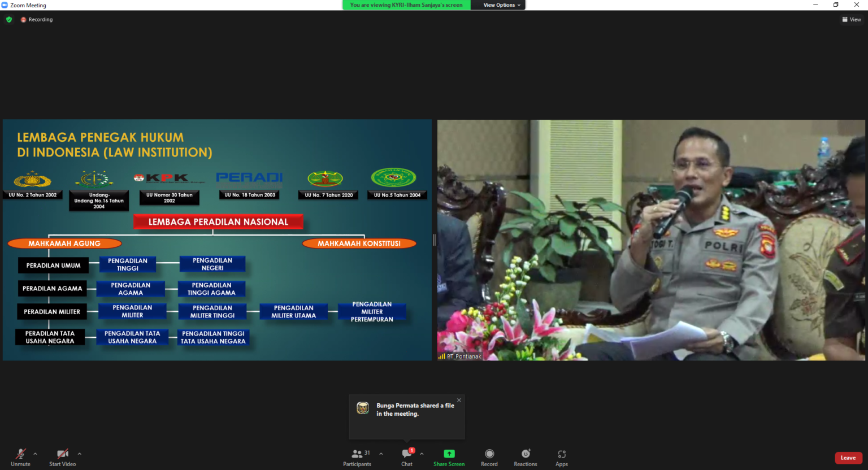The image size is (868, 470).
Task: Open the View Options menu
Action: (x=501, y=5)
